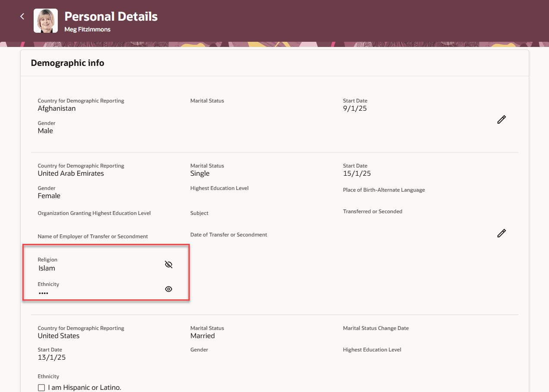
Task: Click the United States country value
Action: (59, 336)
